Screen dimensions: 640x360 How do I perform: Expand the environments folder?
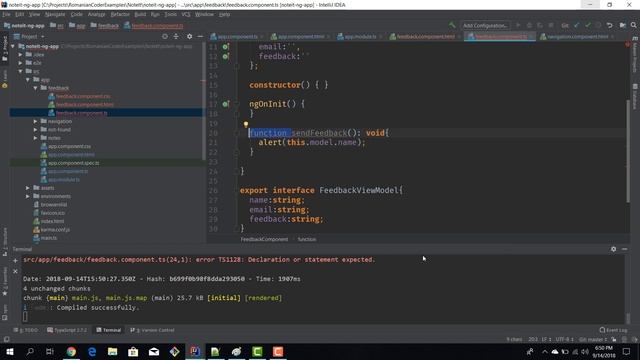[x=28, y=196]
